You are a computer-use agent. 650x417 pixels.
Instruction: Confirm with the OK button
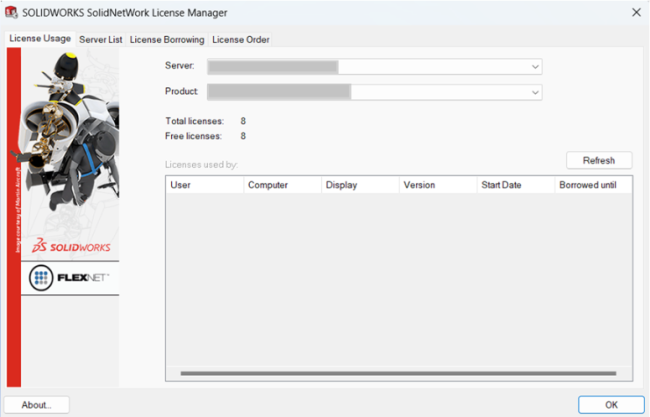pyautogui.click(x=611, y=405)
